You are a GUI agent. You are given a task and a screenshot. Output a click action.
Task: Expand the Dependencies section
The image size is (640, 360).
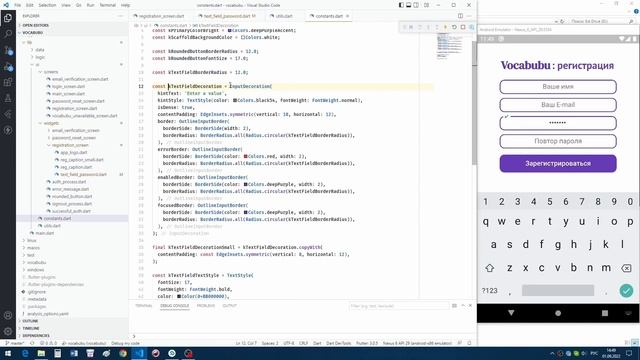click(x=72, y=336)
